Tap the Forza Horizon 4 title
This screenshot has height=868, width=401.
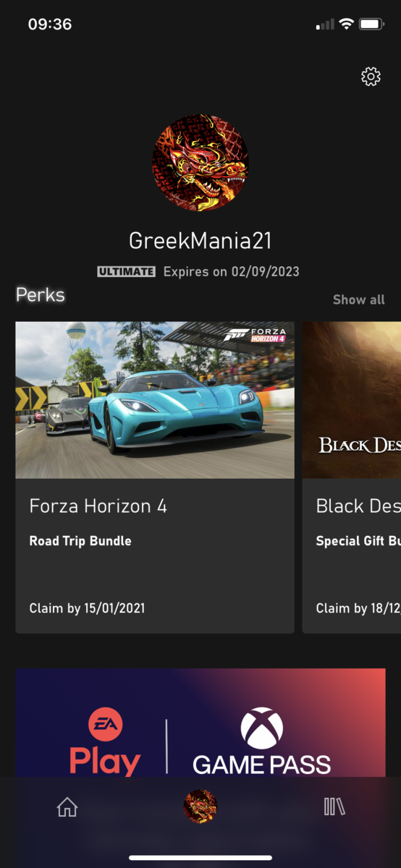point(98,506)
